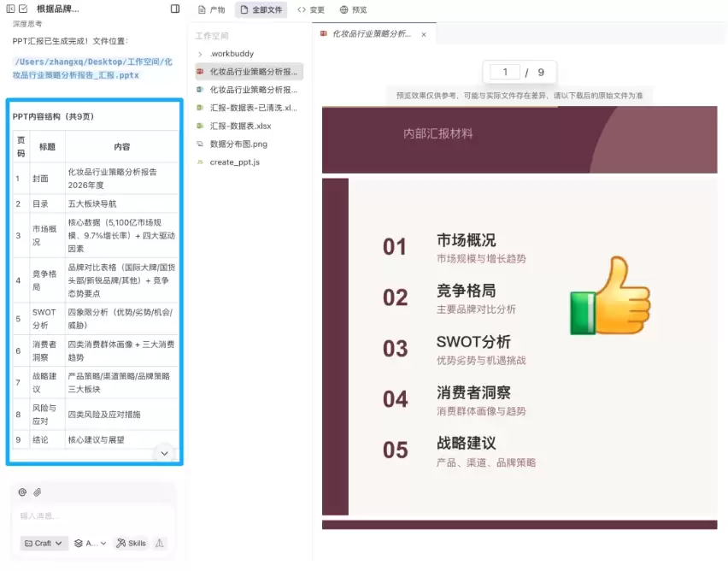The image size is (728, 571).
Task: Click the icon right of Skills
Action: point(160,543)
